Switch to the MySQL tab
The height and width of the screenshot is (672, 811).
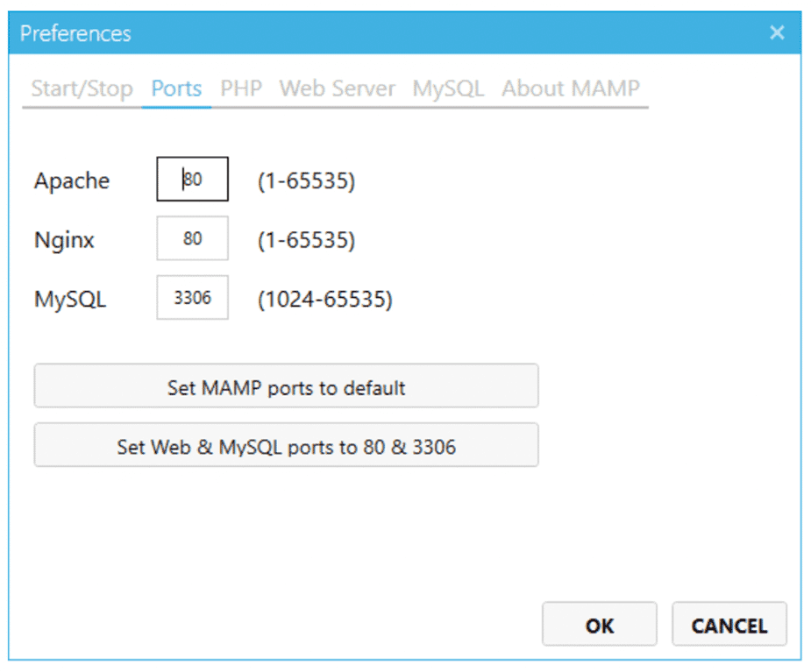point(447,88)
